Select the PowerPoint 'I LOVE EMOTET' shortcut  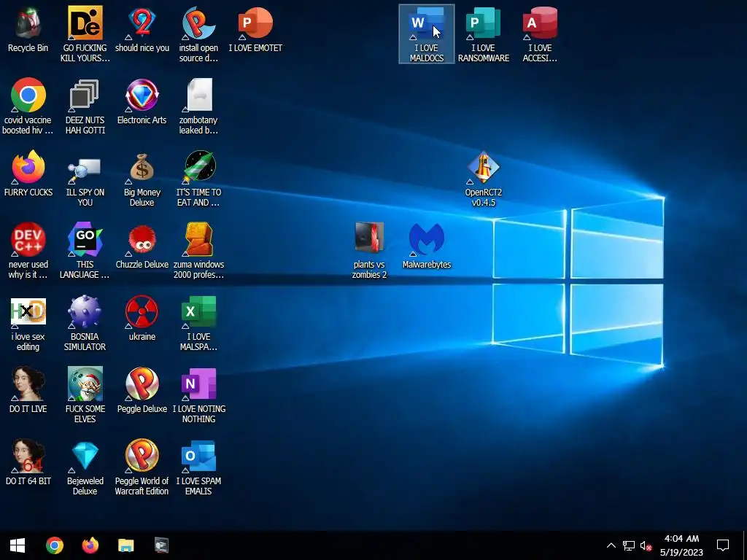(x=255, y=30)
